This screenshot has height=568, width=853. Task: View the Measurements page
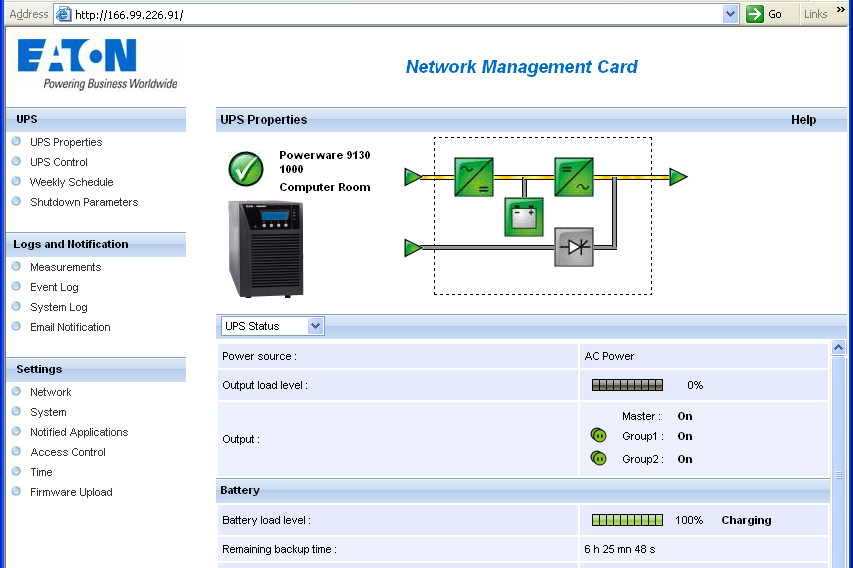pyautogui.click(x=65, y=267)
